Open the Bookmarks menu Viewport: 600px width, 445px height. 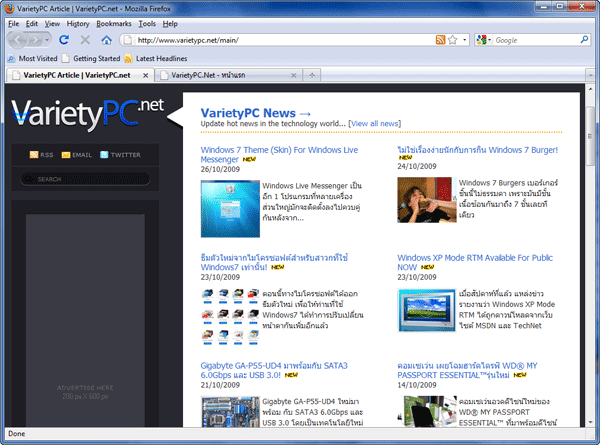[x=114, y=24]
